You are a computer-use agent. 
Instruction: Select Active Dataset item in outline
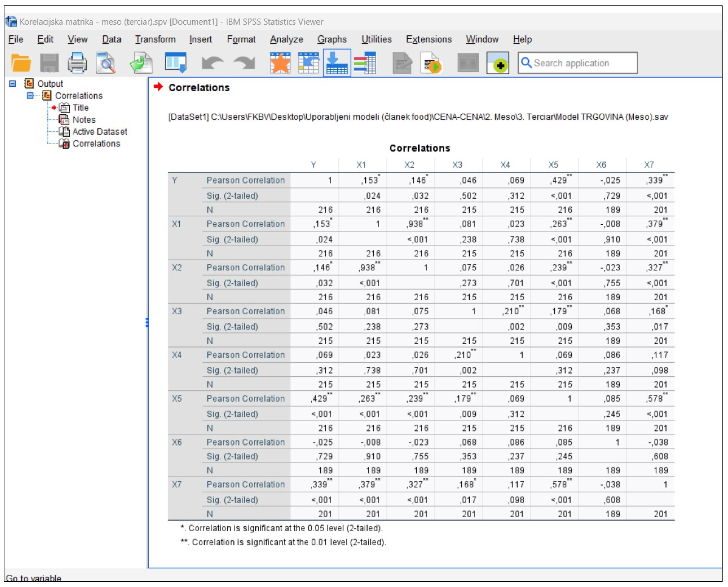point(100,131)
